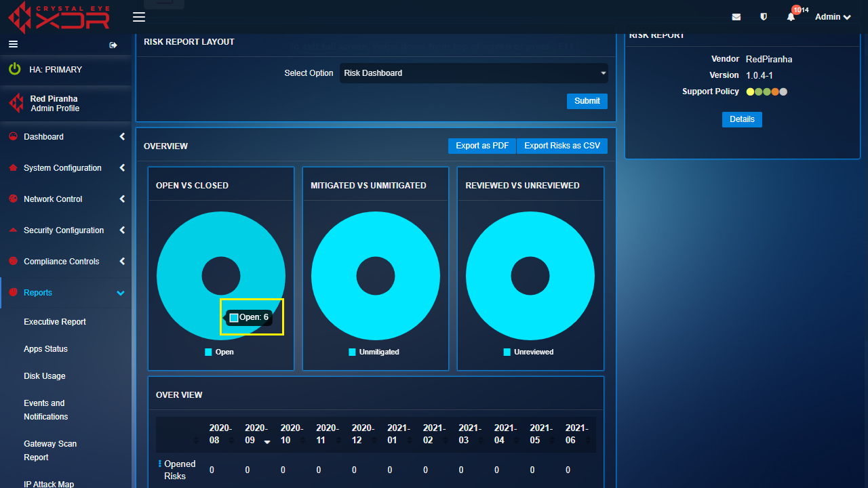Open Disk Usage report
The image size is (868, 488).
pyautogui.click(x=45, y=376)
